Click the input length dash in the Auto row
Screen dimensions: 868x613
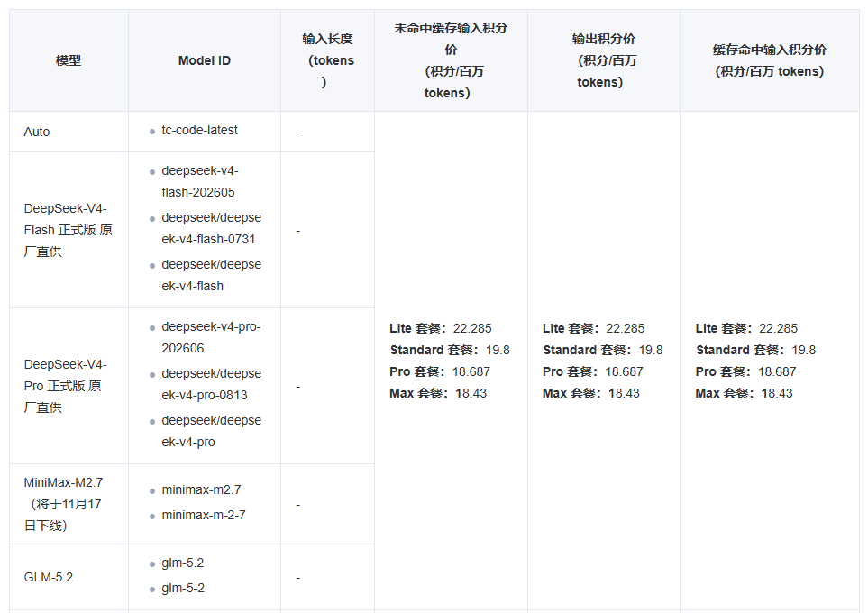(298, 133)
